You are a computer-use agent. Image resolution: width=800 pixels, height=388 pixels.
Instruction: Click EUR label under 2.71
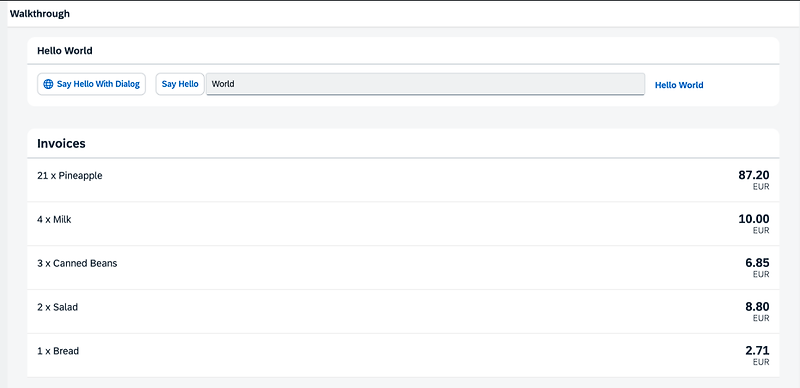[761, 362]
